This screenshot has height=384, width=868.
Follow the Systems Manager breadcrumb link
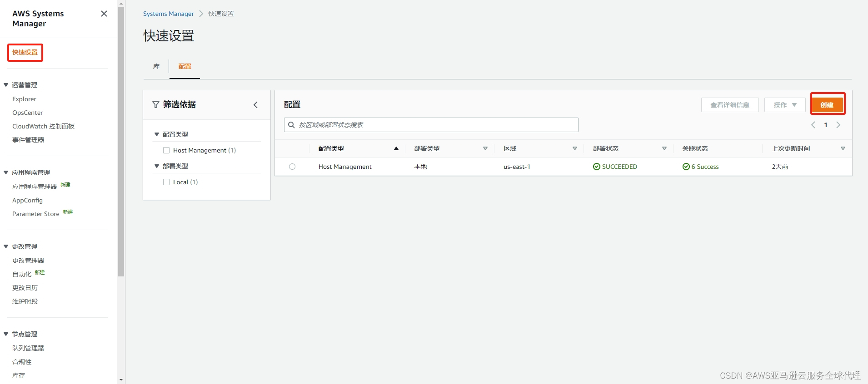(168, 14)
